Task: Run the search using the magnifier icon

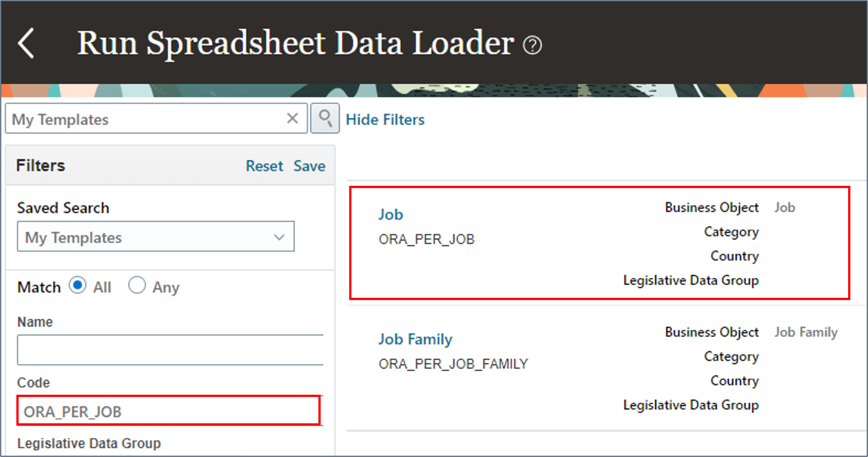Action: (x=324, y=118)
